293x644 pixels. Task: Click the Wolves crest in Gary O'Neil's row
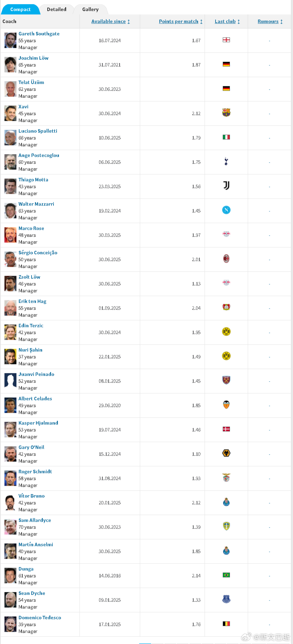(x=226, y=453)
